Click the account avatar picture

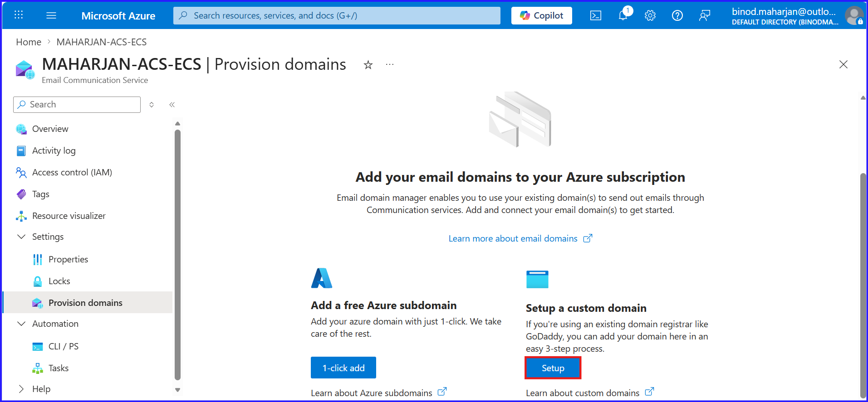tap(854, 15)
